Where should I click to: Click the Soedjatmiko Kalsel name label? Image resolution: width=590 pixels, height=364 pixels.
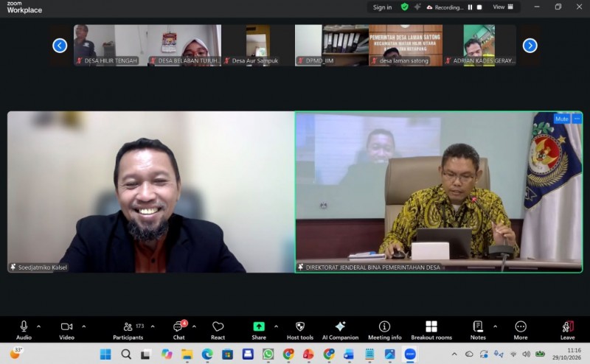pos(43,267)
